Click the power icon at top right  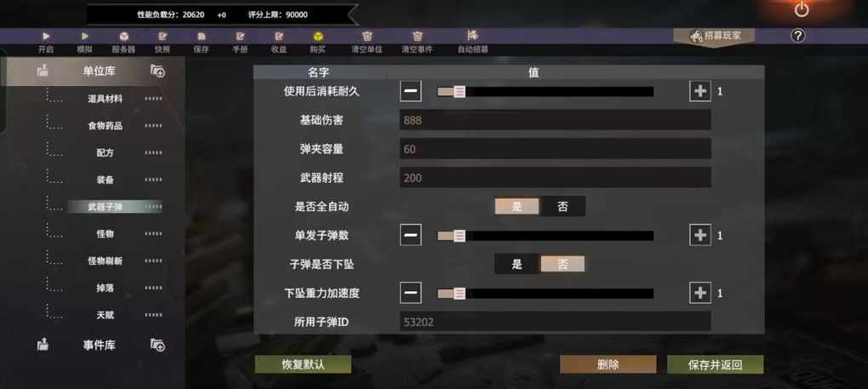pyautogui.click(x=802, y=9)
